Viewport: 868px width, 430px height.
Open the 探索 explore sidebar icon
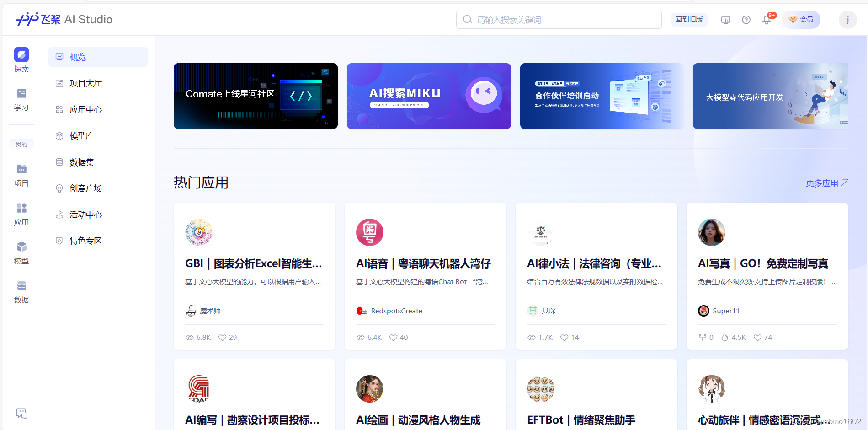click(x=21, y=60)
